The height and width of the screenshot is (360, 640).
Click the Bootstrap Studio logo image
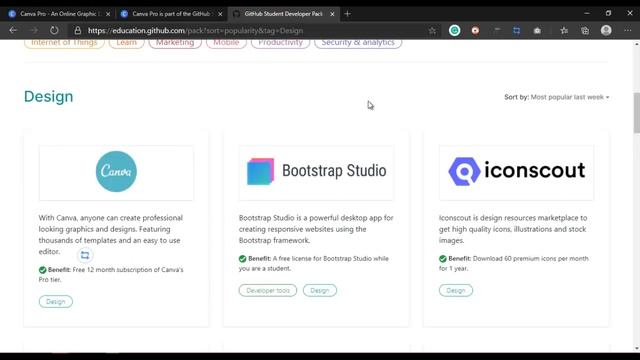(x=316, y=171)
